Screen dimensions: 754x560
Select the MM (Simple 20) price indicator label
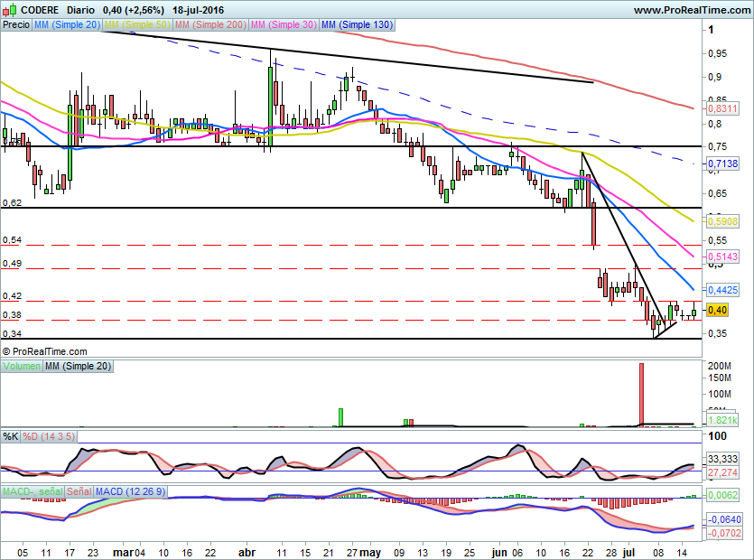point(68,25)
